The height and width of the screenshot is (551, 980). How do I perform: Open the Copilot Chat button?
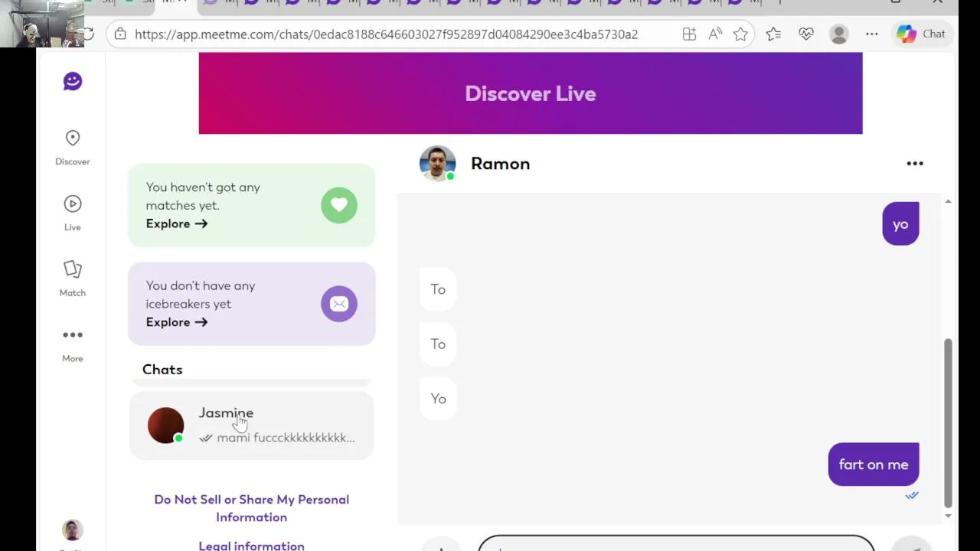click(922, 34)
